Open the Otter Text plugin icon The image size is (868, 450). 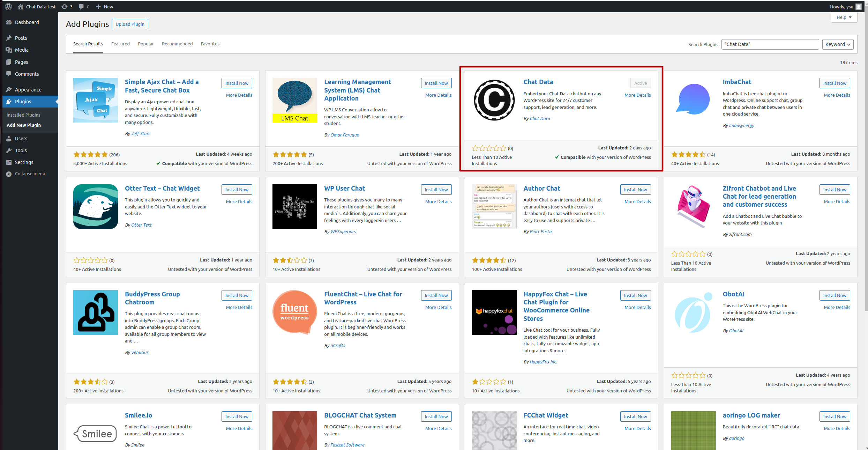click(96, 207)
